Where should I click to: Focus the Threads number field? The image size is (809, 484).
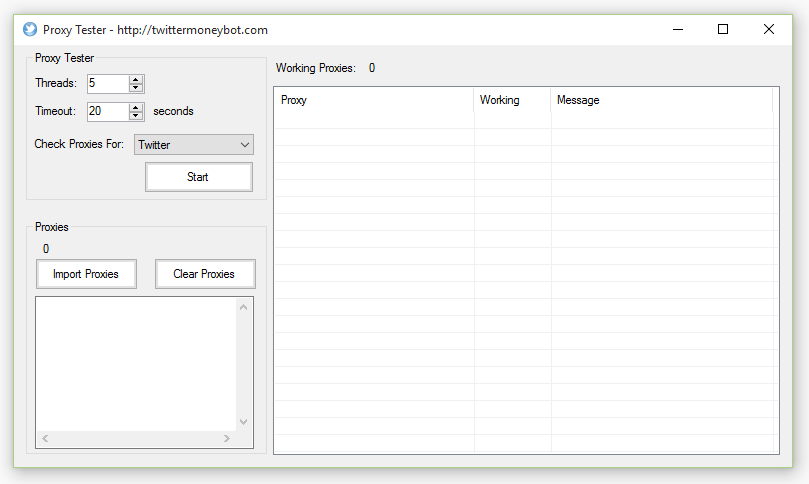(x=108, y=84)
